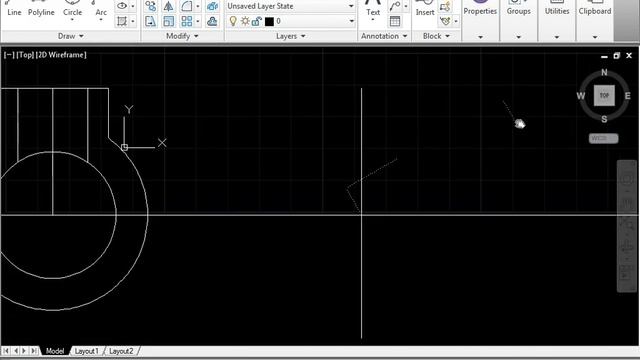Go to next layout tab arrow
The height and width of the screenshot is (360, 640).
pyautogui.click(x=24, y=351)
